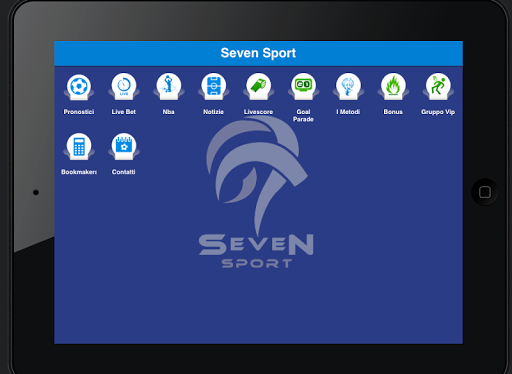Screen dimensions: 512x374
Task: Open the Bonus green flame icon
Action: 393,87
